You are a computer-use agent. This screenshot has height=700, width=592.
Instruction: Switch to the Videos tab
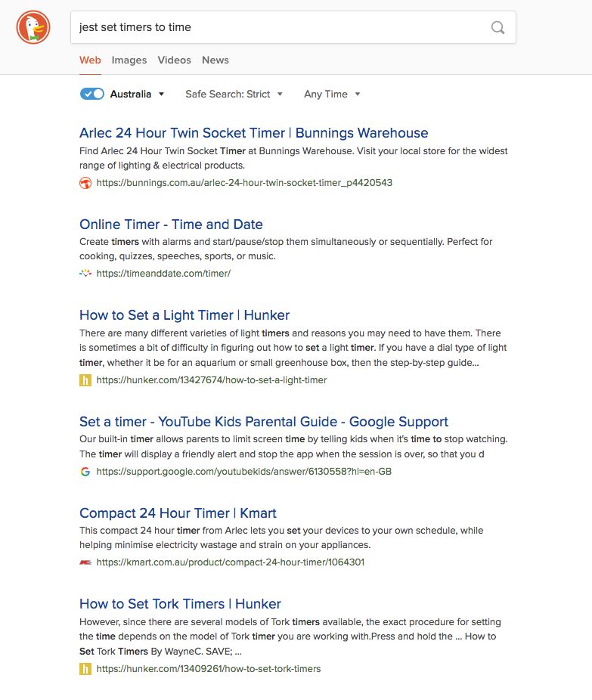click(x=174, y=60)
